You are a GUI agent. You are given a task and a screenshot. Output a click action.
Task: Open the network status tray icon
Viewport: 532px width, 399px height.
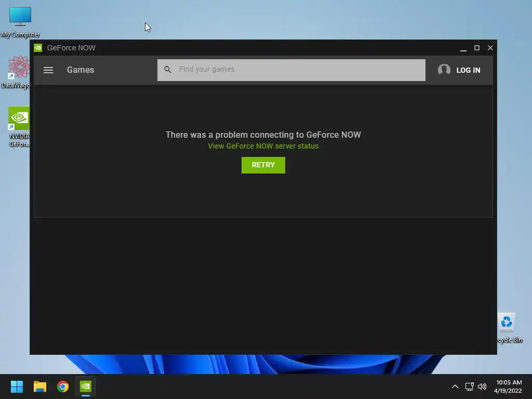tap(469, 387)
